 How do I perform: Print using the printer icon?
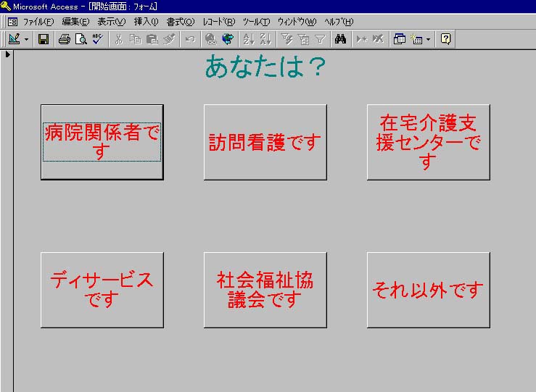pyautogui.click(x=64, y=39)
